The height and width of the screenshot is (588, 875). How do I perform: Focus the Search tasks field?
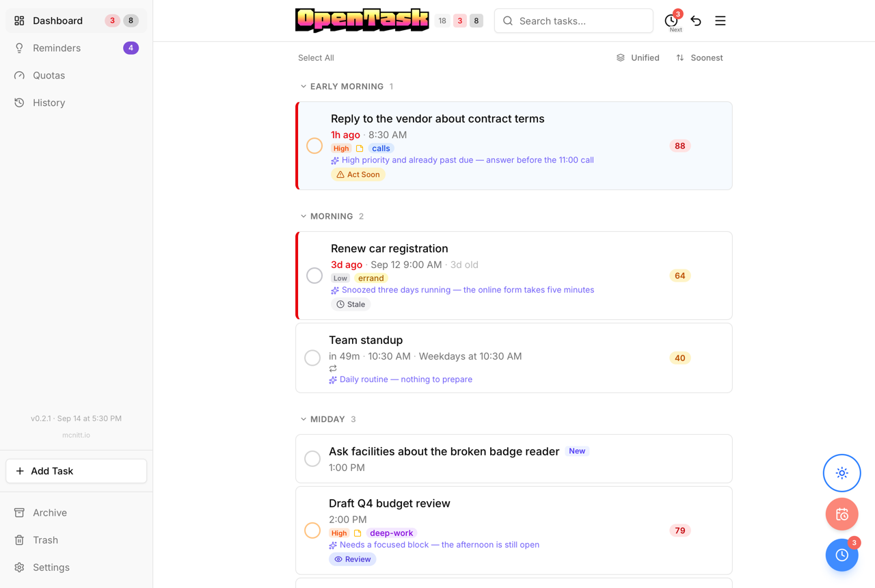574,21
